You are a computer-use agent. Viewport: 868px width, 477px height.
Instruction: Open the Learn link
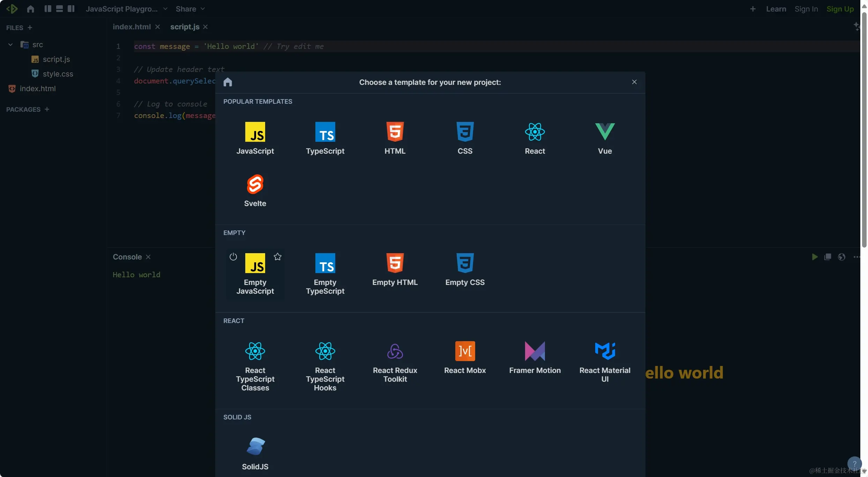776,9
